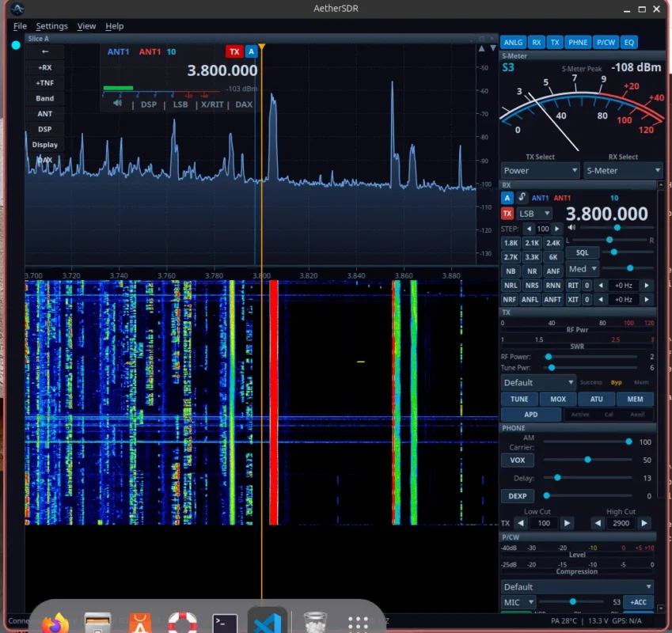
Task: Decrease RIT offset with left arrow
Action: pos(601,285)
